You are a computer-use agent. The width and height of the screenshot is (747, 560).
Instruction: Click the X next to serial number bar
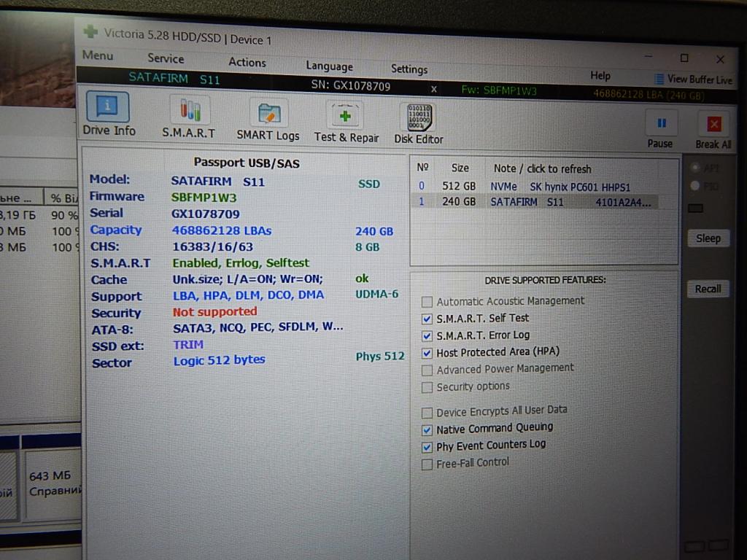(x=433, y=89)
